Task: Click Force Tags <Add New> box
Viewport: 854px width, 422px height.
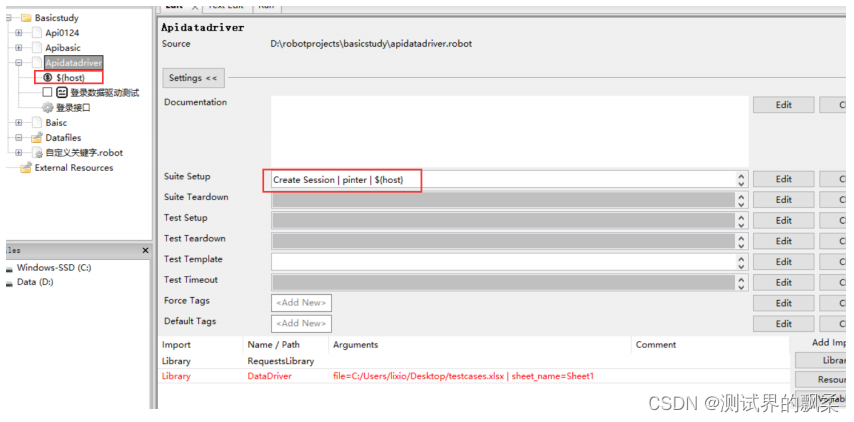Action: tap(301, 303)
